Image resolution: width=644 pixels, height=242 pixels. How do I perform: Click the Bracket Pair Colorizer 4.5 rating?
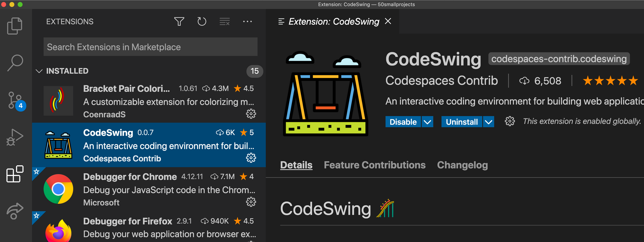[x=244, y=88]
